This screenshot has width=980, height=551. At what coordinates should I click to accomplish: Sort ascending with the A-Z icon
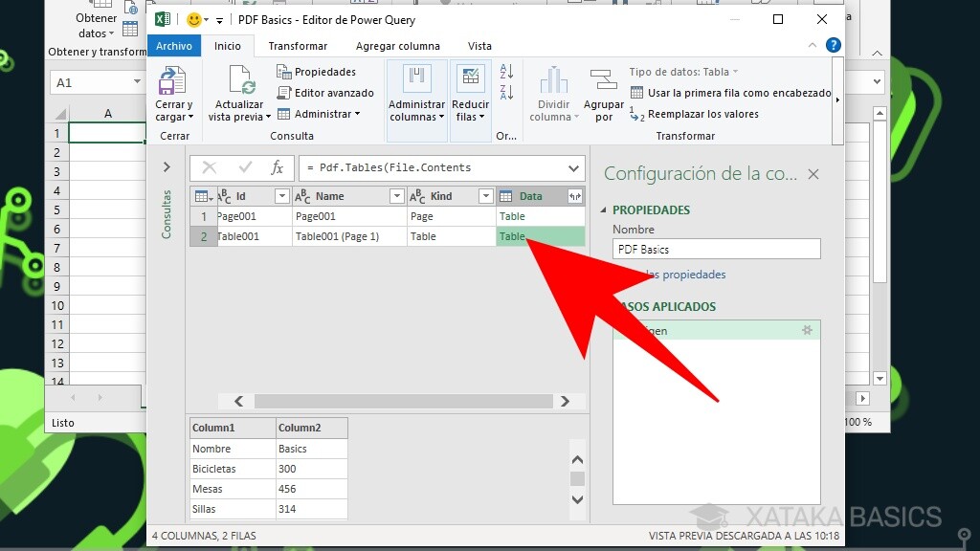[x=506, y=72]
